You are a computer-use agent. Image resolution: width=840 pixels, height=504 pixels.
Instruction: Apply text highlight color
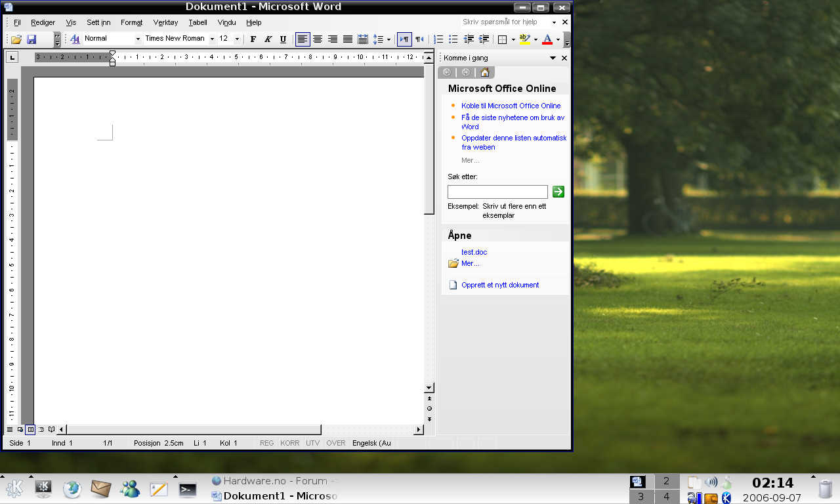pos(524,39)
